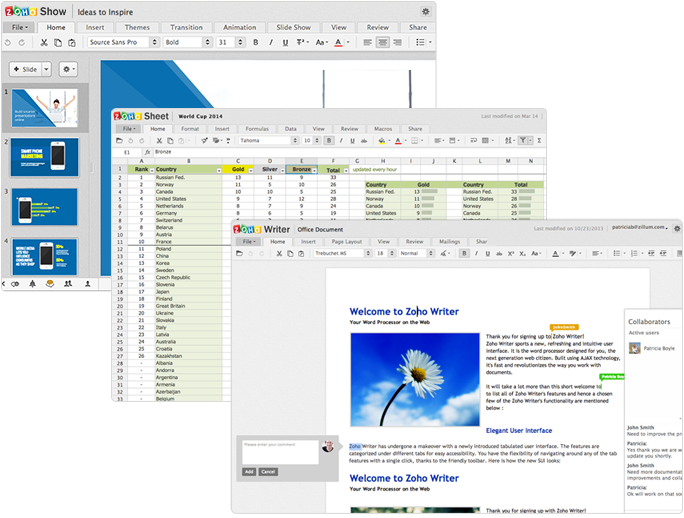Cut in the Zoho Writer toolbar

(x=279, y=254)
